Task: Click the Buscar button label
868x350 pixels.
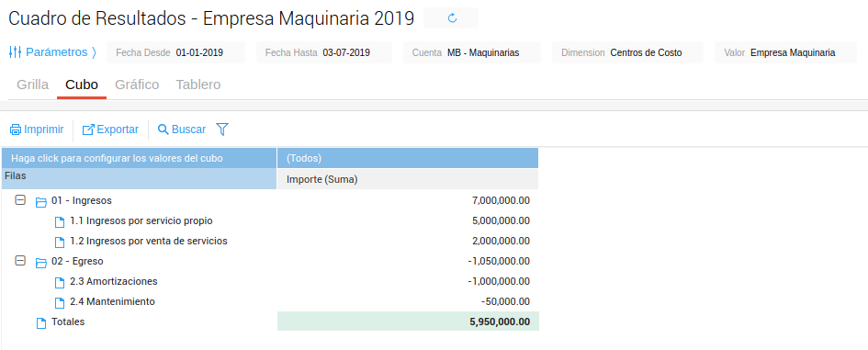Action: [189, 130]
